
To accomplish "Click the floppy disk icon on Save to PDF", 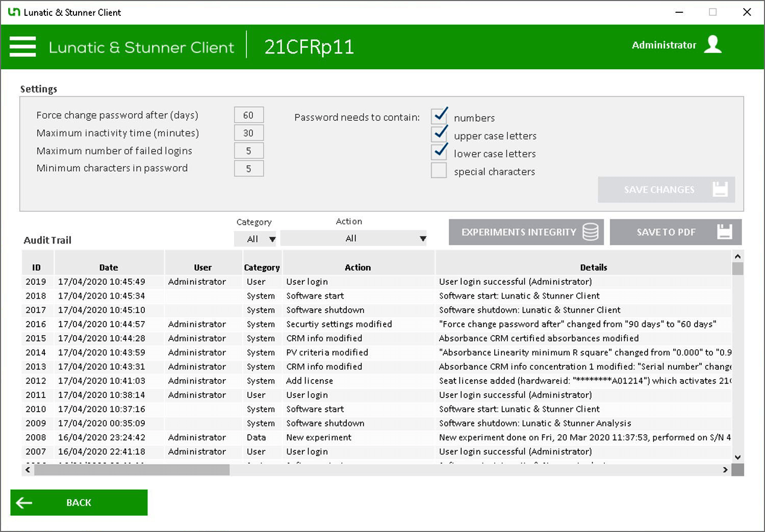I will point(724,232).
